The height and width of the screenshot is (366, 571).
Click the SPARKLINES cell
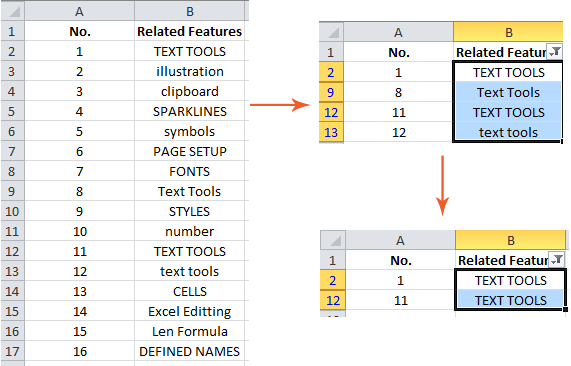[x=190, y=111]
